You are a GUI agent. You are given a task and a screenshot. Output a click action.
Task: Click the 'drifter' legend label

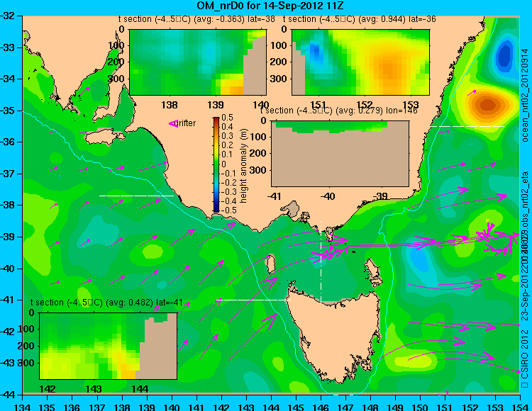coord(187,123)
